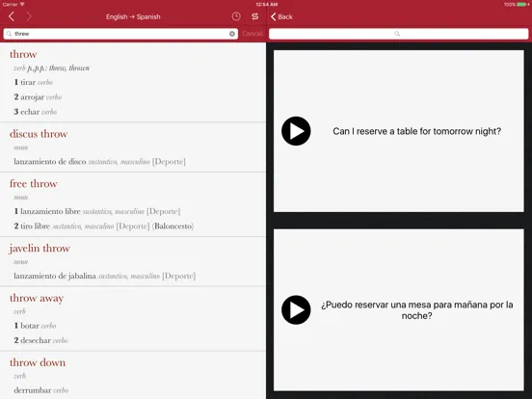The image size is (532, 399).
Task: Click the search magnifier in phrase panel
Action: 397,34
